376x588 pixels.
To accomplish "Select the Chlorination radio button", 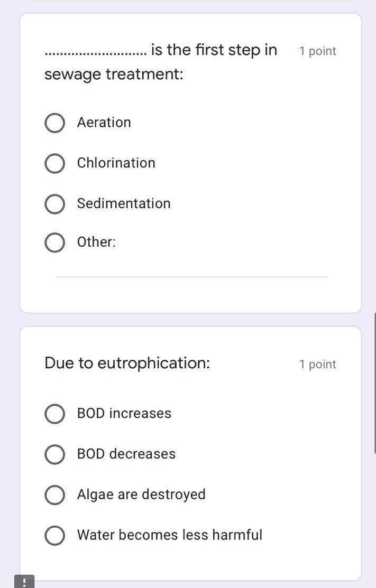I will coord(54,163).
